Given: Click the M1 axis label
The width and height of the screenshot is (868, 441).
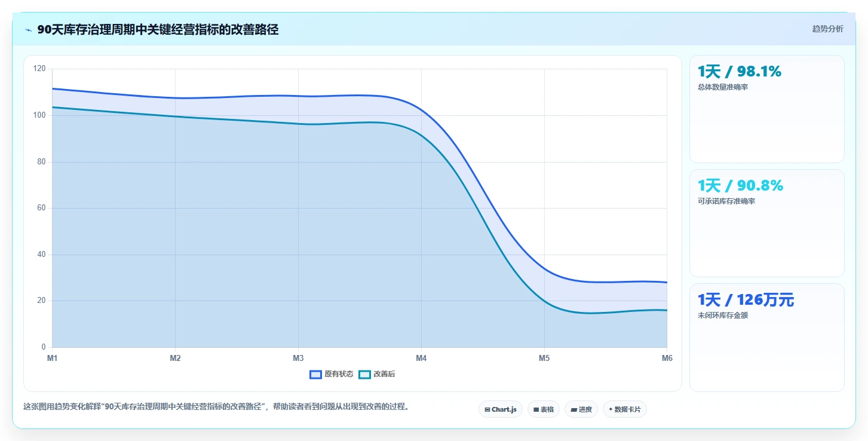Looking at the screenshot, I should [x=52, y=358].
